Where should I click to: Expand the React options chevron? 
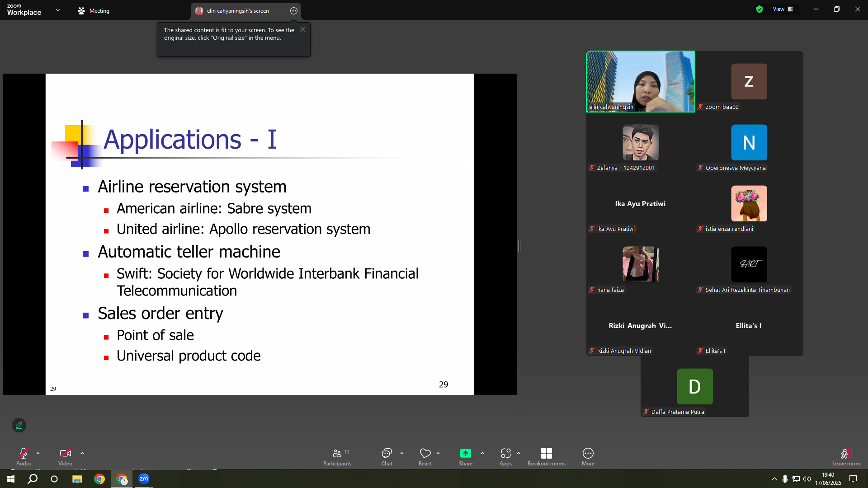pyautogui.click(x=438, y=453)
